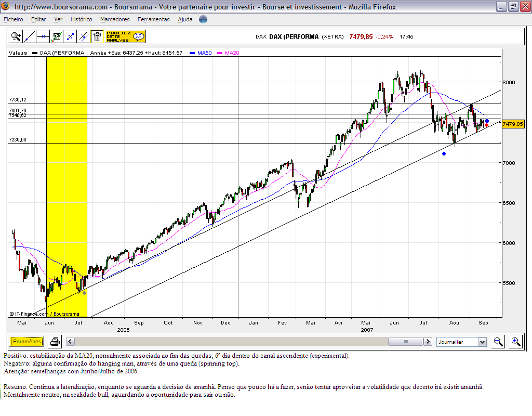Click the 5500 price axis label
Screen dimensions: 532x416
[509, 283]
